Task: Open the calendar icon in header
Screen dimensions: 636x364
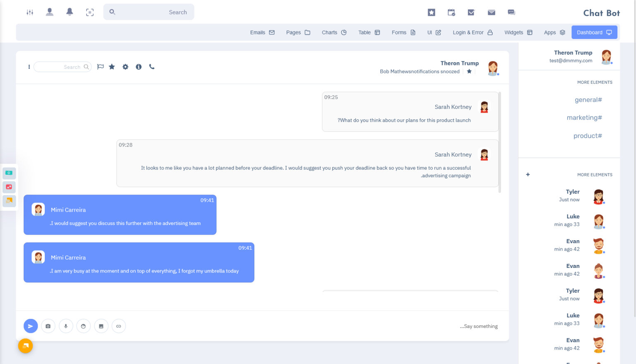Action: [x=451, y=12]
